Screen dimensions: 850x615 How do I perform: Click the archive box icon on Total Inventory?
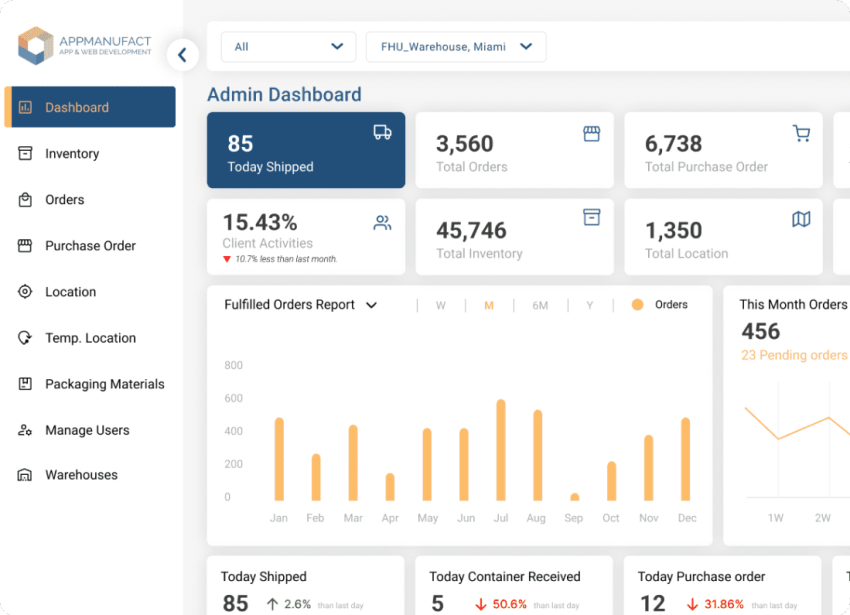pyautogui.click(x=592, y=217)
